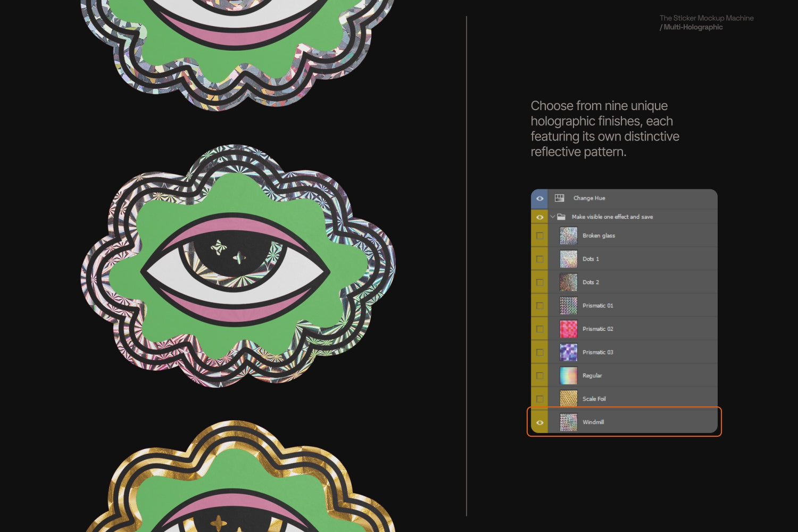The height and width of the screenshot is (532, 798).
Task: Click the '/ Multi-Holographic' subtitle
Action: coord(691,27)
